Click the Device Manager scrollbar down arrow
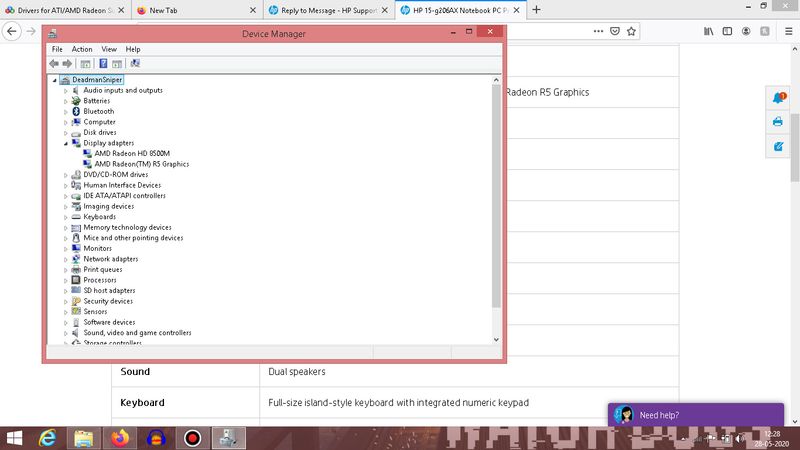This screenshot has height=450, width=800. click(496, 340)
